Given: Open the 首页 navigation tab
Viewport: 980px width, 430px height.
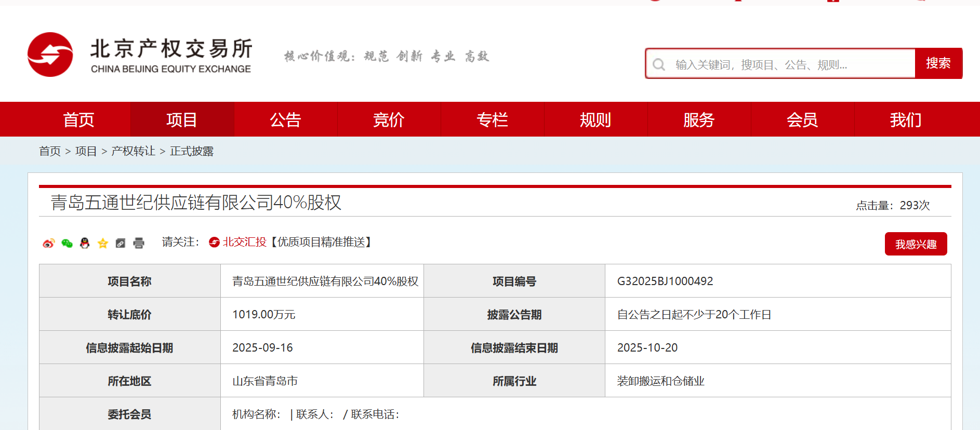Looking at the screenshot, I should pyautogui.click(x=78, y=119).
